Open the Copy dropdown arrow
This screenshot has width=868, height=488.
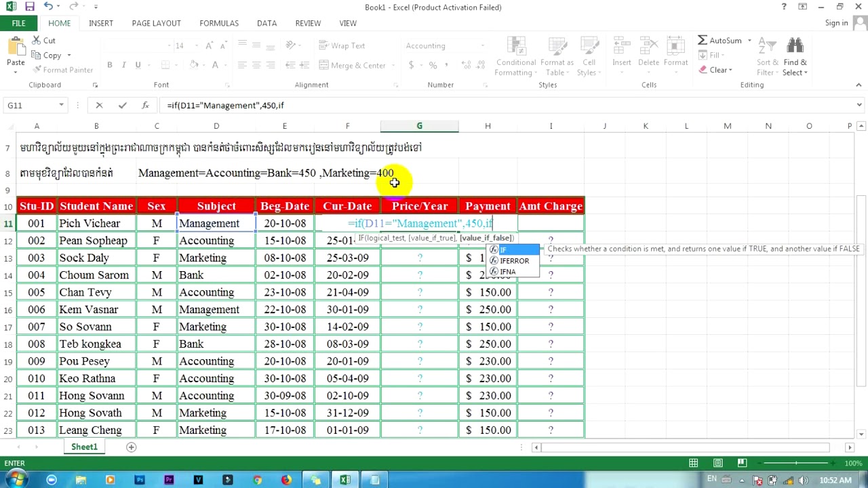click(69, 56)
